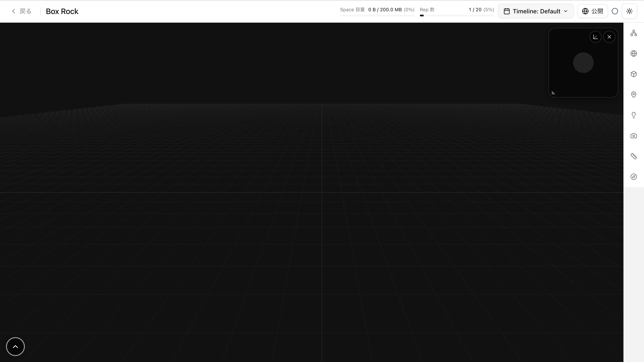644x362 pixels.
Task: Open the Timeline: Default dropdown
Action: [535, 11]
